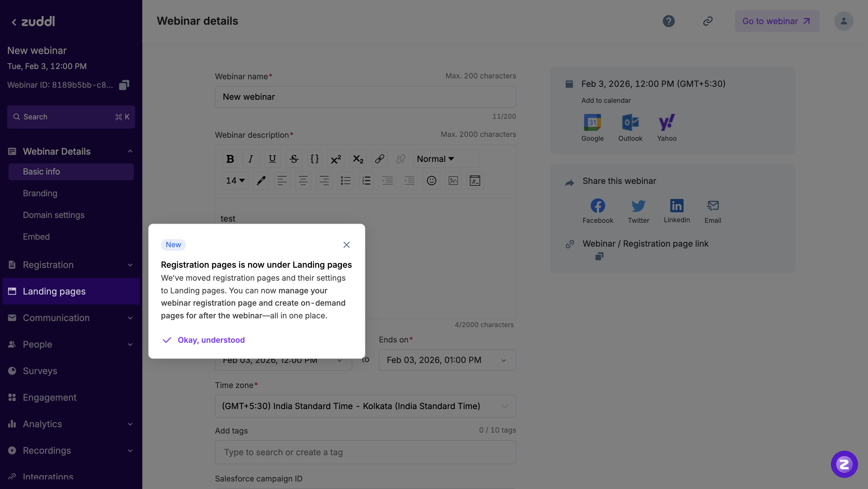
Task: Open the Branding menu item
Action: (40, 194)
